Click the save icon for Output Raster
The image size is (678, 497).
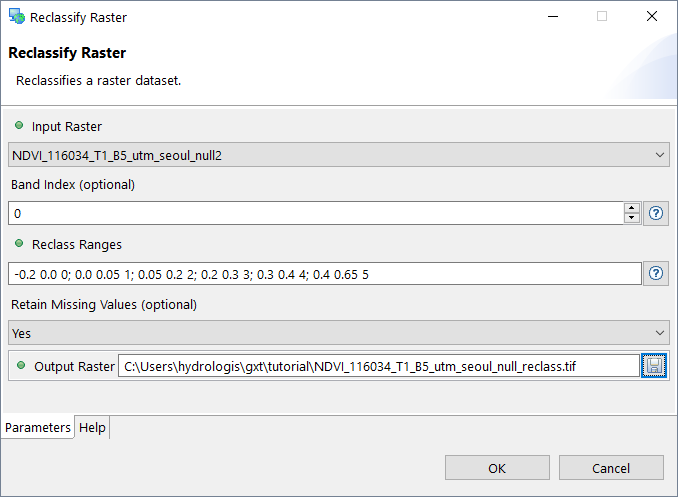click(655, 366)
